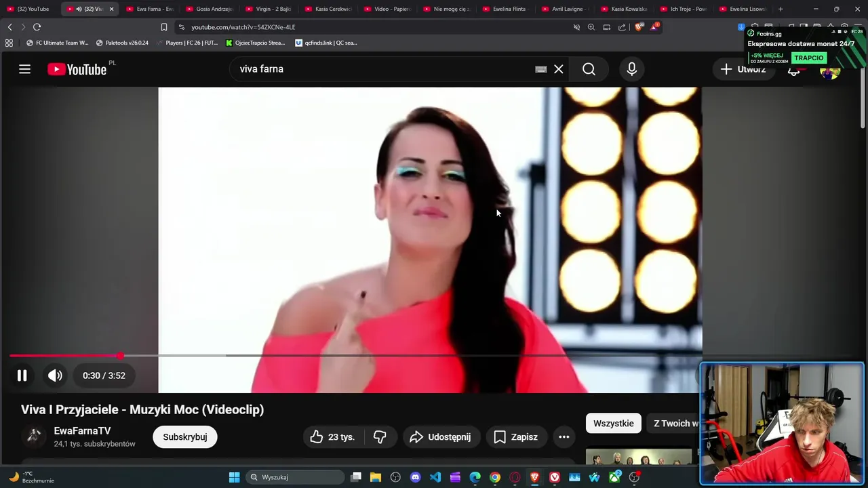Switch to the 'Avril Lavigne' tab
The height and width of the screenshot is (488, 868).
(565, 9)
